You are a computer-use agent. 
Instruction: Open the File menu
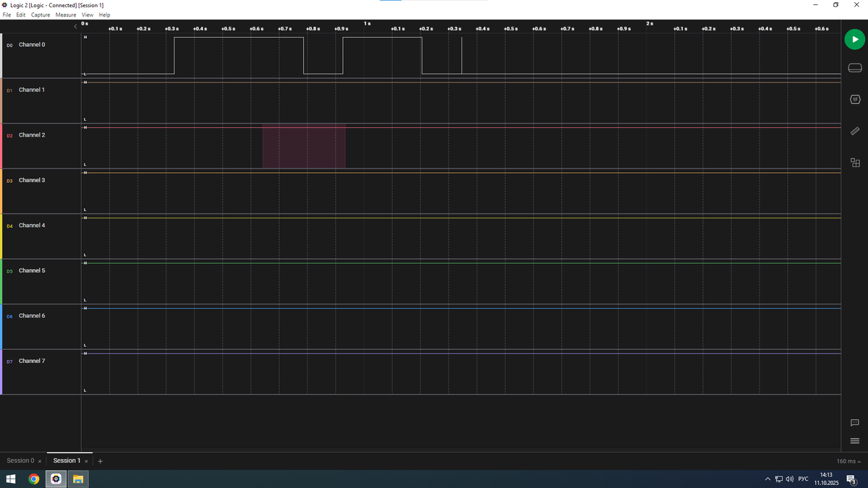tap(7, 14)
